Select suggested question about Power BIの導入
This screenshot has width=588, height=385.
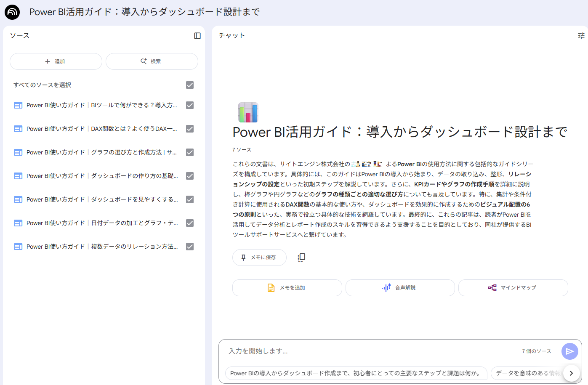coord(356,373)
